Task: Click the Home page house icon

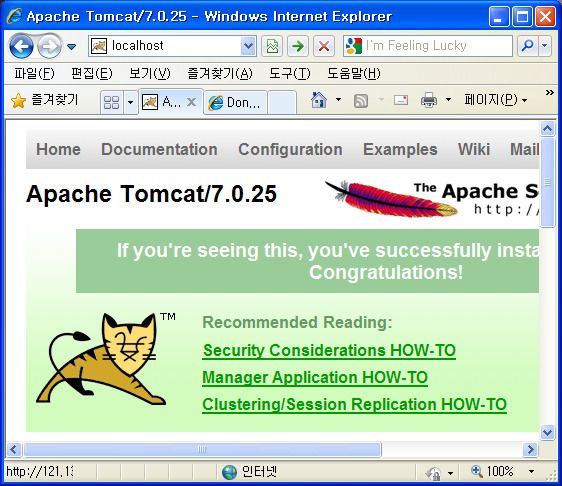Action: pyautogui.click(x=319, y=100)
